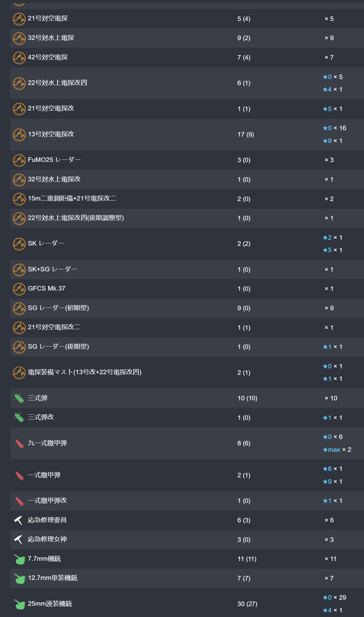The image size is (364, 617).
Task: Select the 13号対空電探改 equipment name
Action: 51,134
